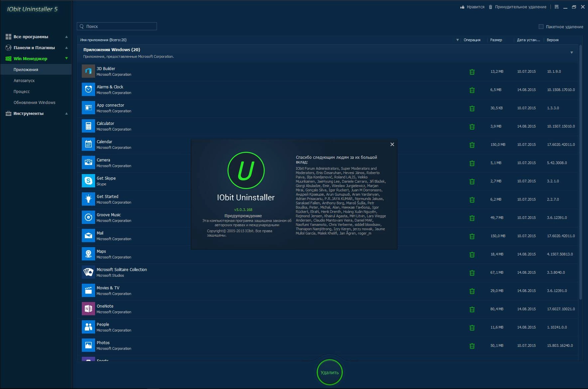Screen dimensions: 588x389
Task: Sort by the Размер column header
Action: [496, 40]
